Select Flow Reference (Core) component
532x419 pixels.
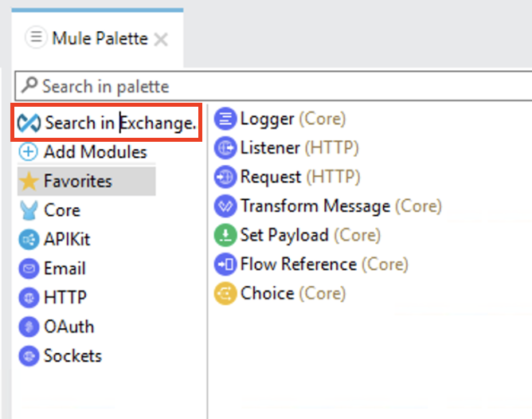(311, 264)
